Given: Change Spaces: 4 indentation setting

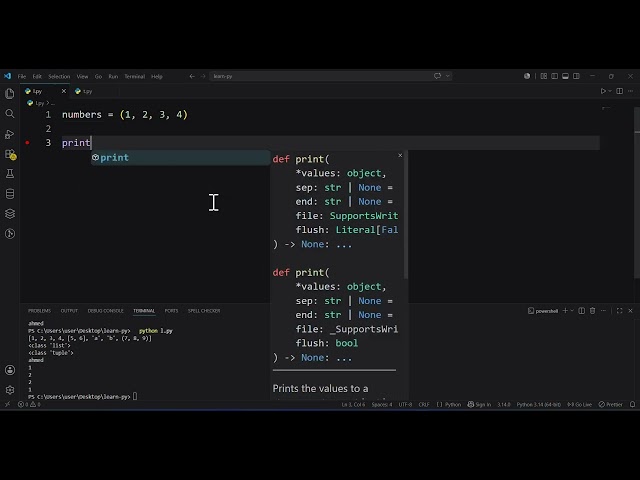Looking at the screenshot, I should point(382,404).
